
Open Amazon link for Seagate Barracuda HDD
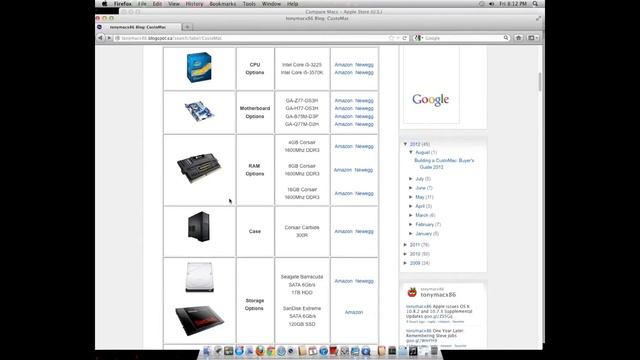click(x=343, y=281)
